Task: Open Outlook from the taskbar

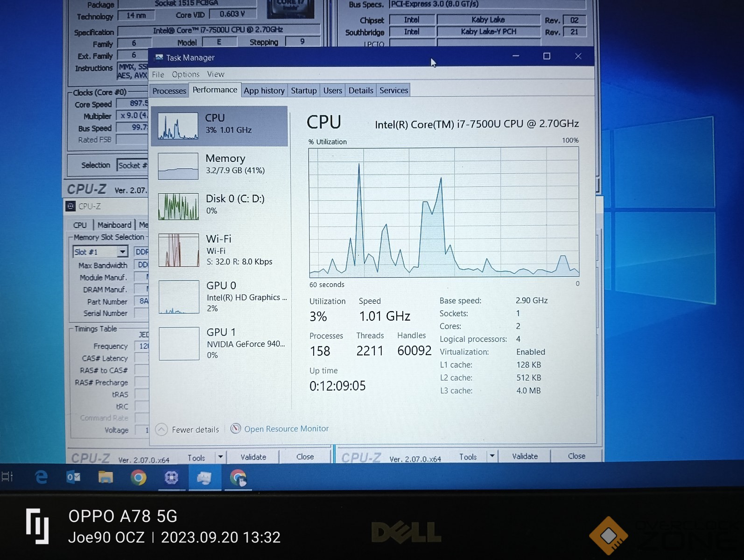Action: [73, 477]
